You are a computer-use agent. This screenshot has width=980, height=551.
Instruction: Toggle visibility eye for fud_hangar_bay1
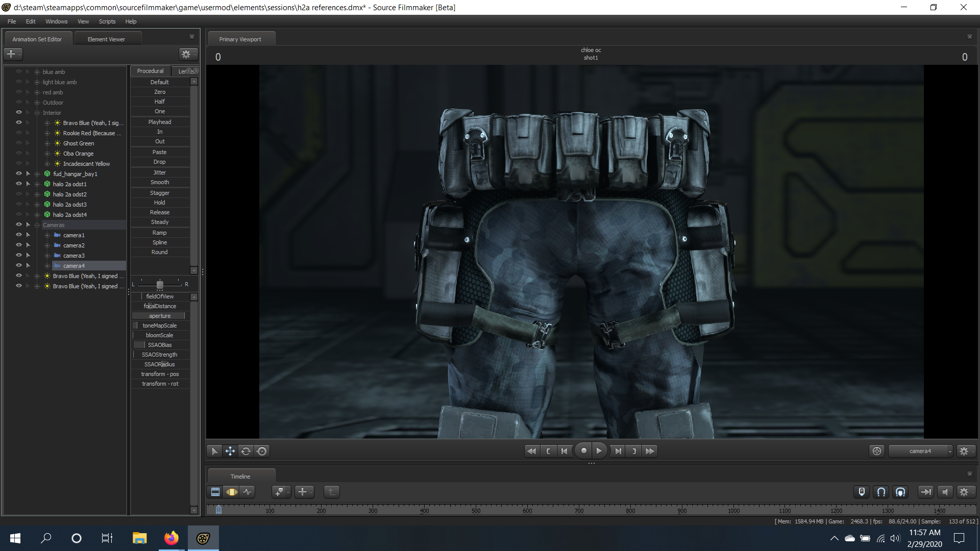(19, 173)
